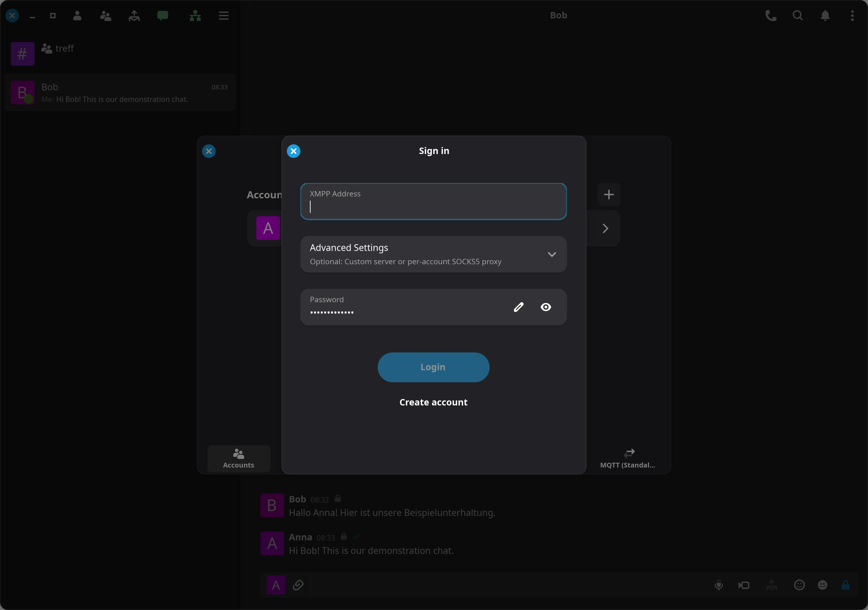Select the green chat bubble icon
Image resolution: width=868 pixels, height=610 pixels.
click(x=162, y=16)
